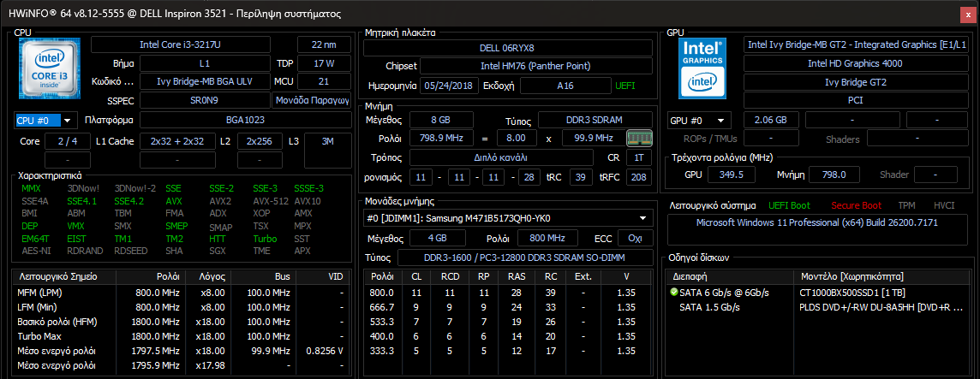Click the Διεπαφή column header in drives table
This screenshot has height=379, width=980.
[730, 276]
